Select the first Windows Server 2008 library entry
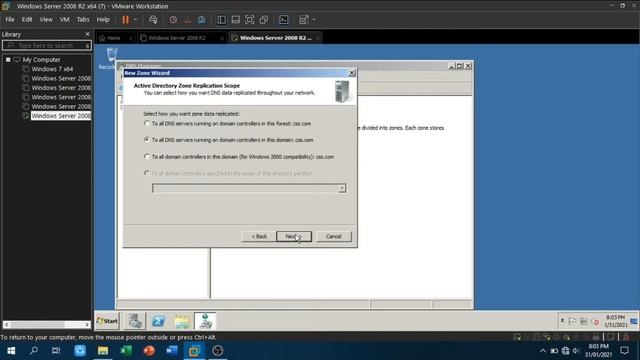The height and width of the screenshot is (360, 640). 61,78
